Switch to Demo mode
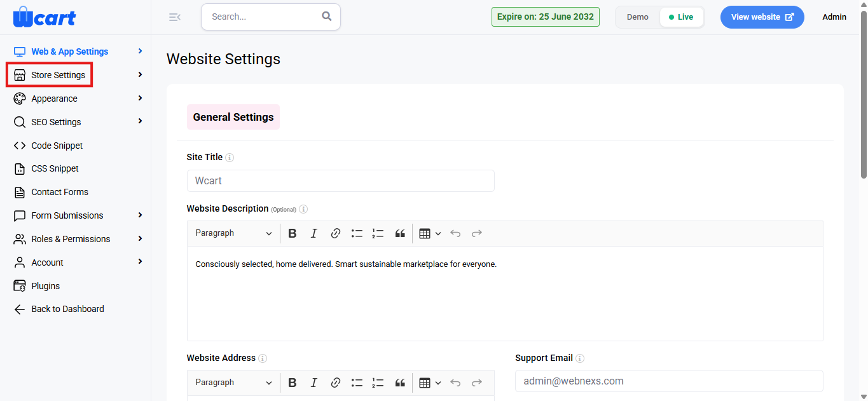The width and height of the screenshot is (868, 401). (637, 17)
